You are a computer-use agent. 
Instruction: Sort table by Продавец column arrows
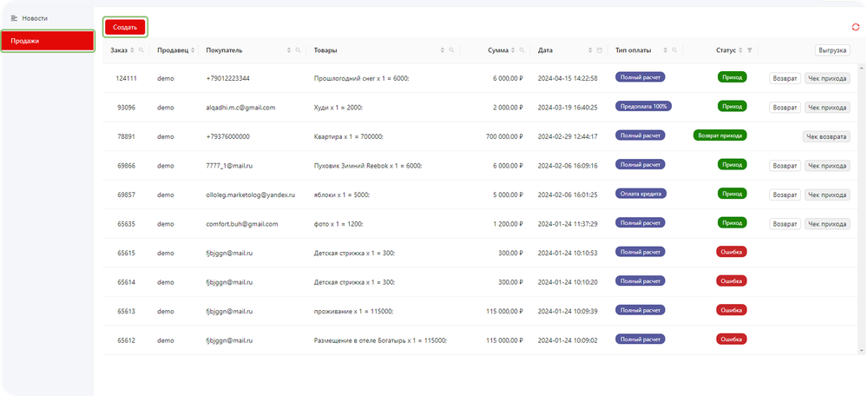point(193,50)
